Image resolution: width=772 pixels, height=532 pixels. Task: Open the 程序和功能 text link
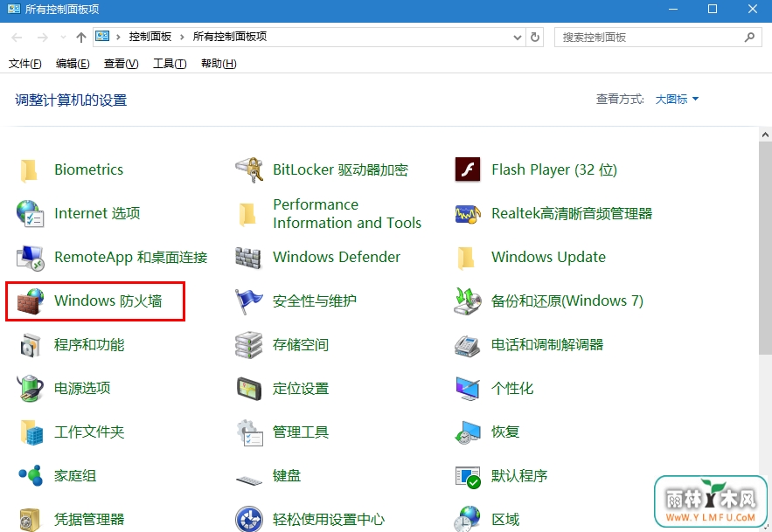pos(89,345)
